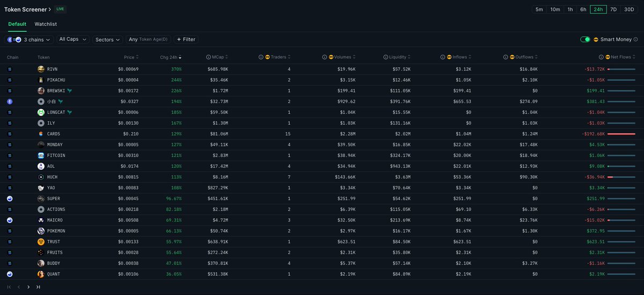
Task: Click the BUDDY token avatar icon
Action: click(41, 263)
